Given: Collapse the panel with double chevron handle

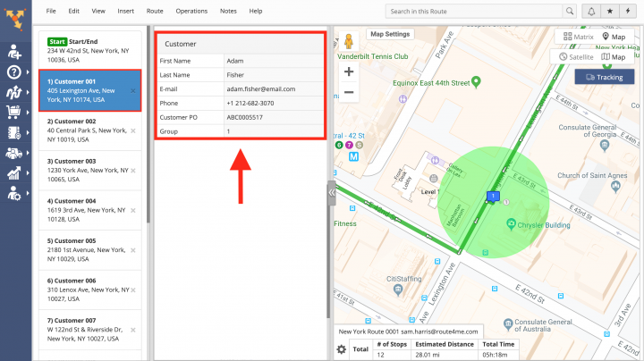Looking at the screenshot, I should pos(331,192).
